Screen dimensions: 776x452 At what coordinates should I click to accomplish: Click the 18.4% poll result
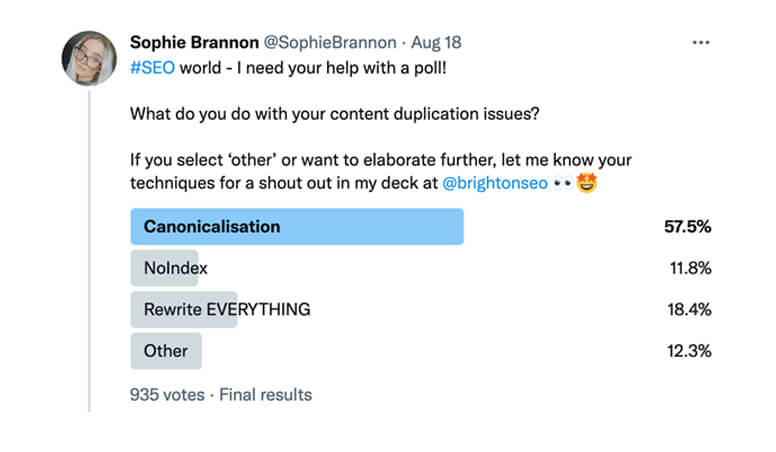click(x=688, y=309)
